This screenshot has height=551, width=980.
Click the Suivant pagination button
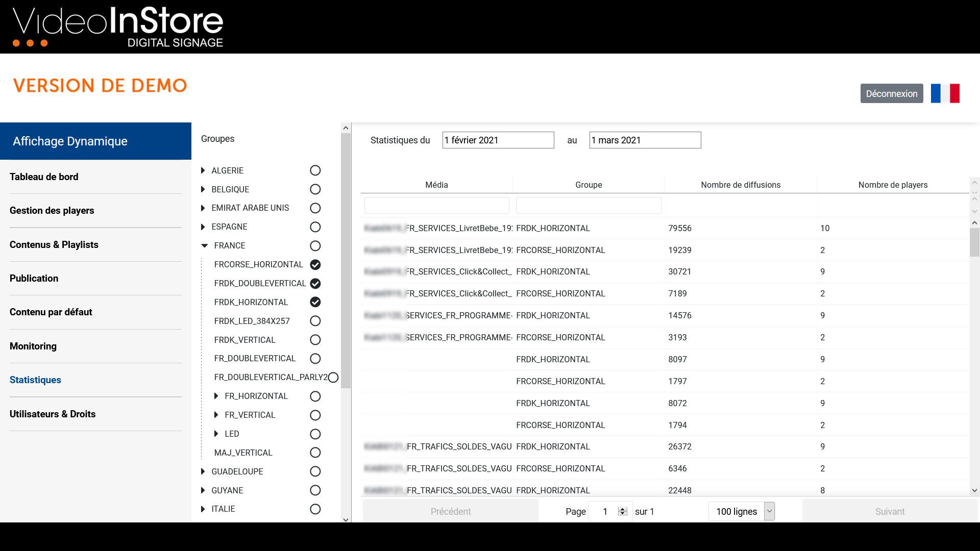click(890, 511)
